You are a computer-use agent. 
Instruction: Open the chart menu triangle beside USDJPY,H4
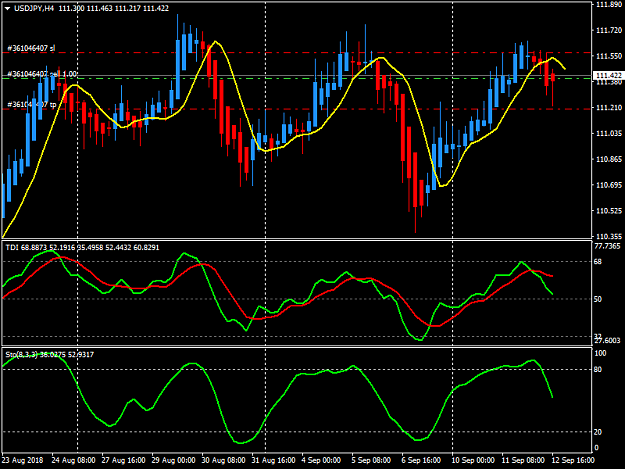(x=7, y=8)
